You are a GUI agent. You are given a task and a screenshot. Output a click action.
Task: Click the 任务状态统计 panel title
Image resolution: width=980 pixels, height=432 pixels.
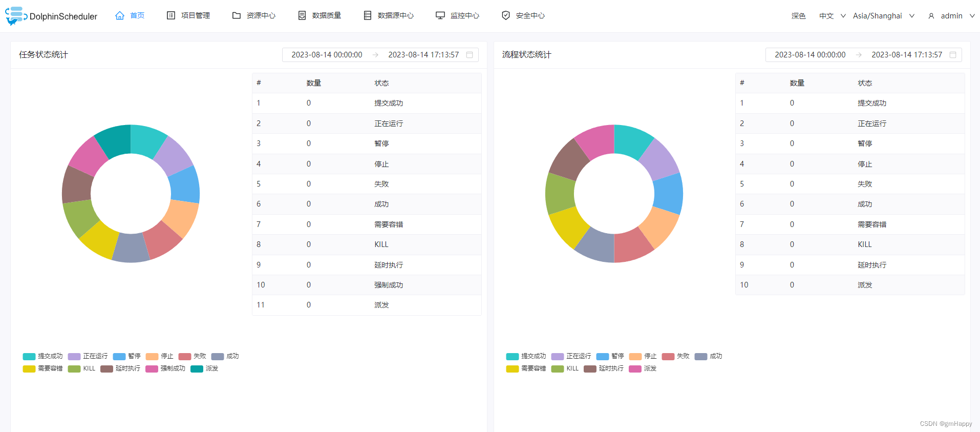click(x=44, y=55)
